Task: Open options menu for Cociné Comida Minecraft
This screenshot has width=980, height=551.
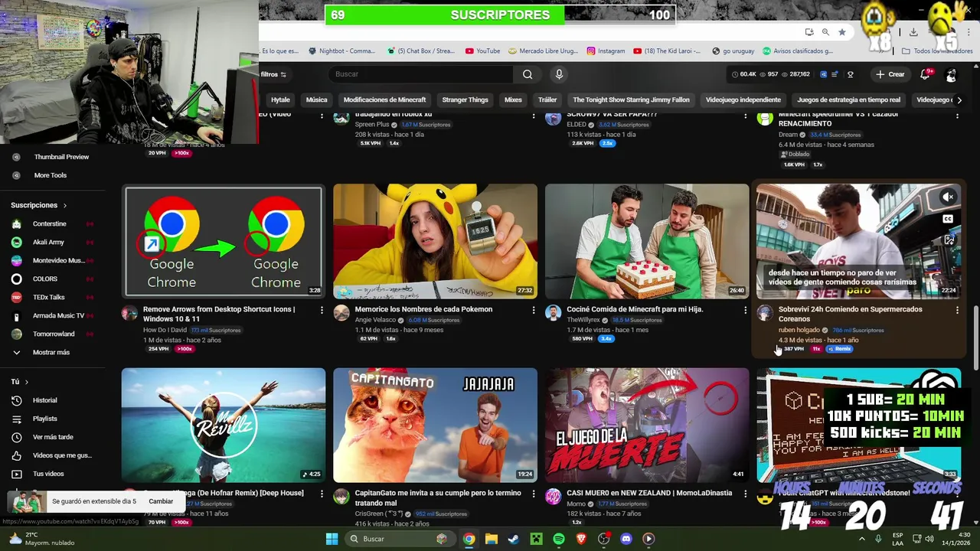Action: pos(745,310)
